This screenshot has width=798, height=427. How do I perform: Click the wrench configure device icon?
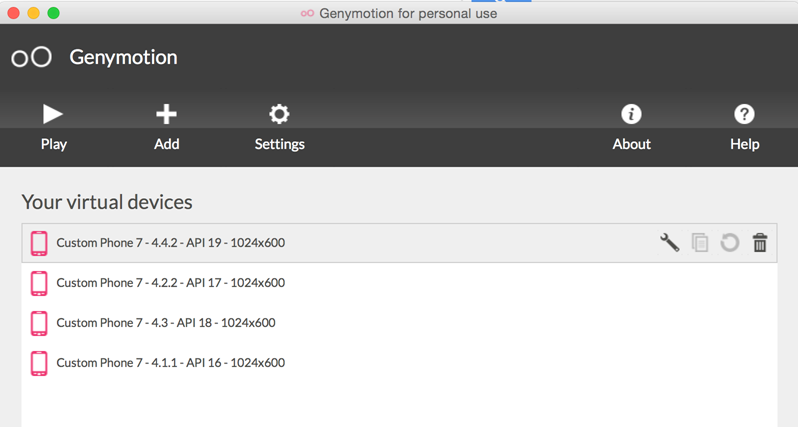click(x=670, y=242)
